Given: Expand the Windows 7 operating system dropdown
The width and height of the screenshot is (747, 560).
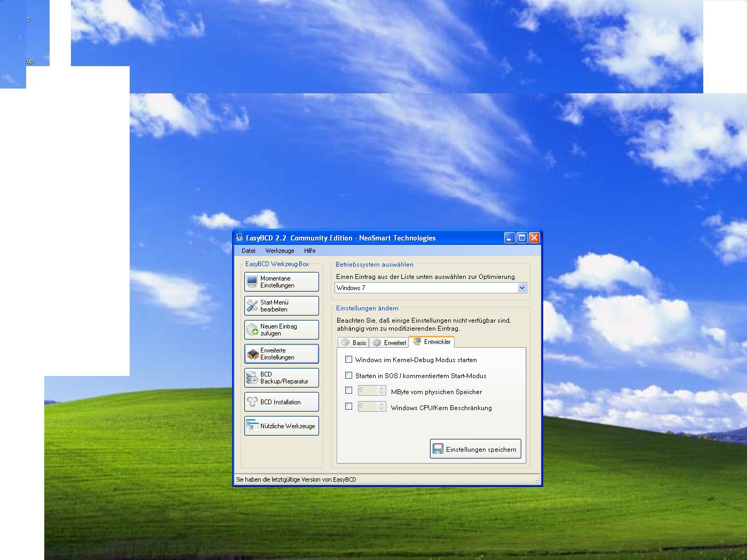Looking at the screenshot, I should (522, 288).
